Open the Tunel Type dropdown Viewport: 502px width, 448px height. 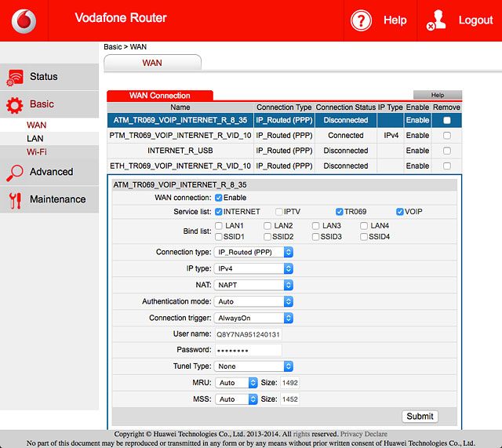point(253,366)
